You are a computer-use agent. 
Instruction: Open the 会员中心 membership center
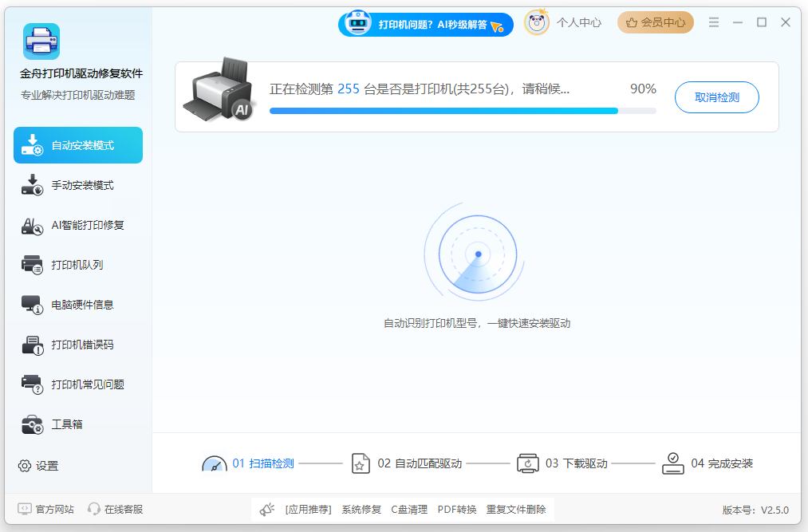coord(655,22)
